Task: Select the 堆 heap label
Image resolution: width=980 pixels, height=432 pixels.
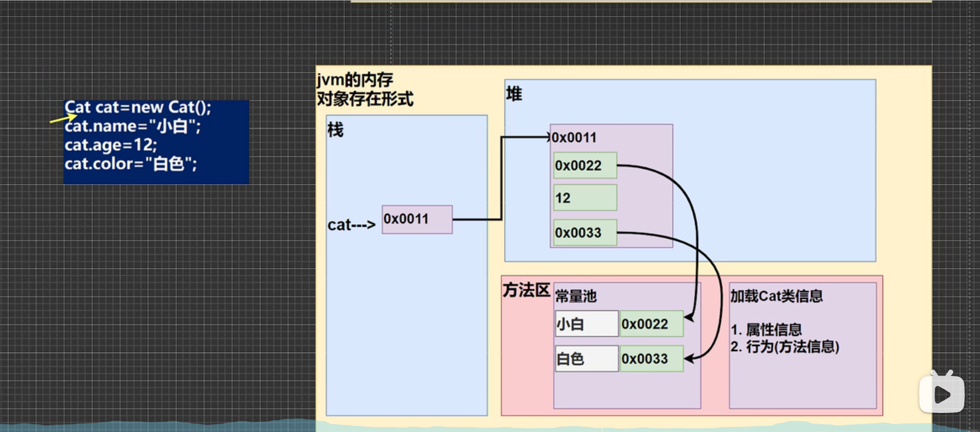Action: [x=514, y=94]
